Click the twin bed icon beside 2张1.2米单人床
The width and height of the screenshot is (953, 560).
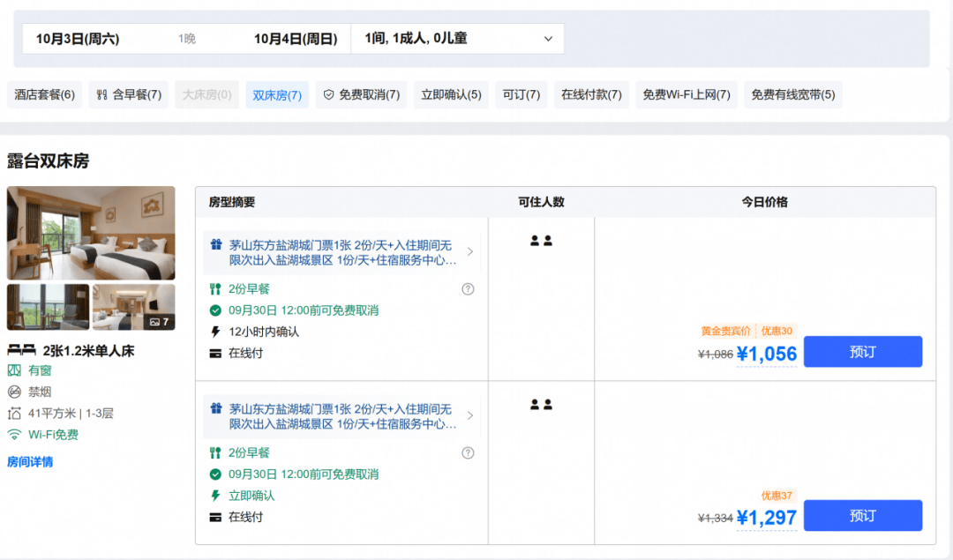point(21,350)
